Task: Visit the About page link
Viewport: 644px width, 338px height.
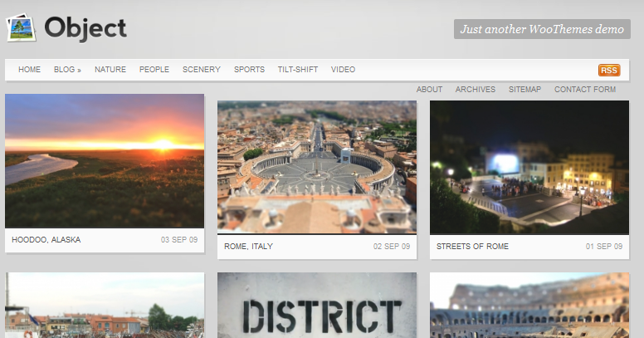Action: [429, 89]
